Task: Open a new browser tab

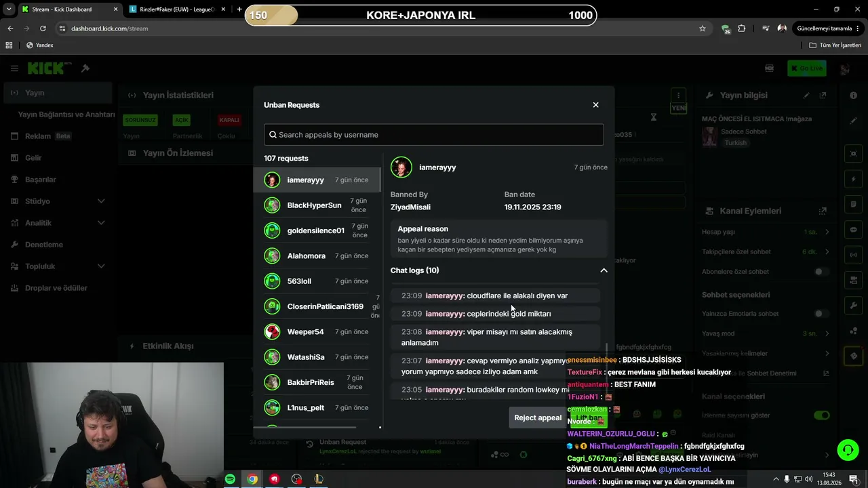Action: click(239, 9)
